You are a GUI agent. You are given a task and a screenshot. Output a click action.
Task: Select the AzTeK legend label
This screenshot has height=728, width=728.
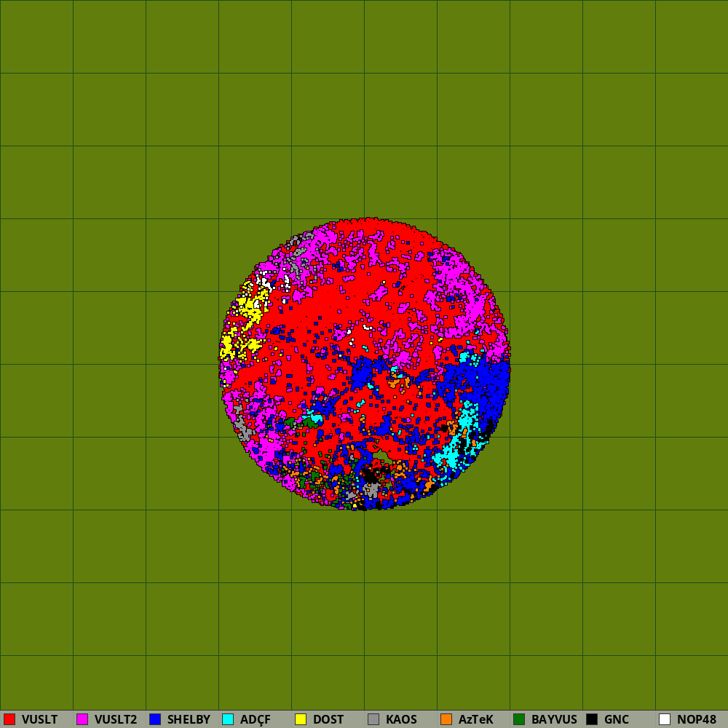[476, 720]
